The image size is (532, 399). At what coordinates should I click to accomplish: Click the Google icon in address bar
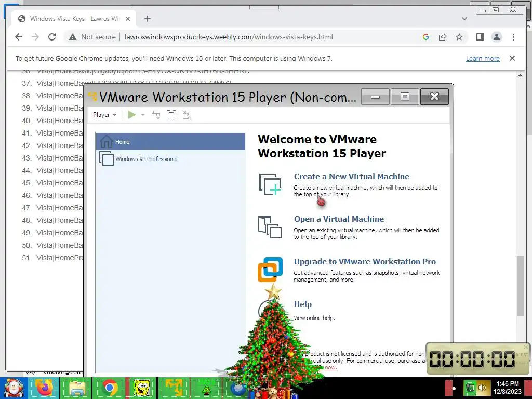[x=426, y=37]
